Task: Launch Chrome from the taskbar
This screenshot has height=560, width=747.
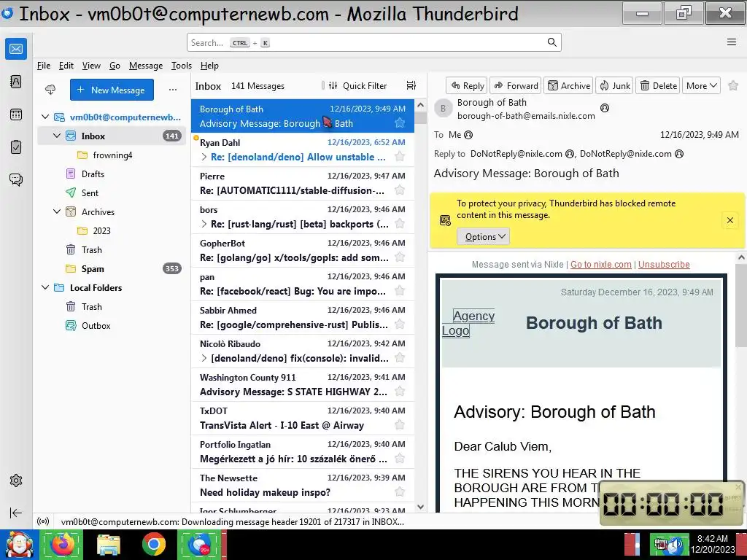Action: (153, 544)
